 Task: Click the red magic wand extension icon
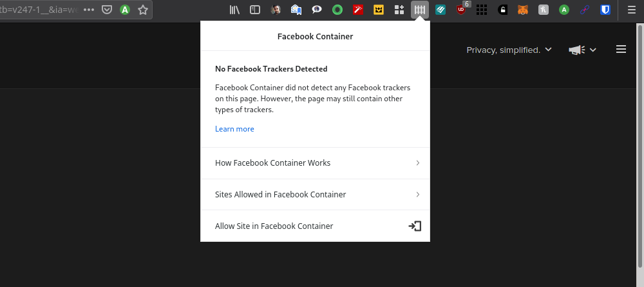(358, 10)
